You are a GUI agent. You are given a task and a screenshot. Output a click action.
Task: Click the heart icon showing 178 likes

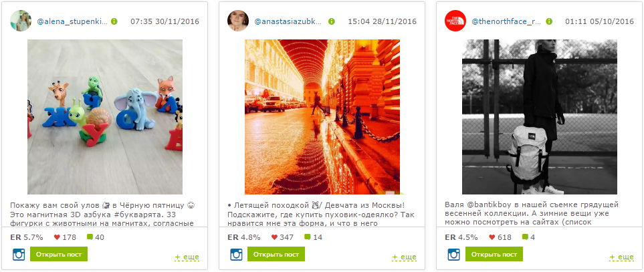click(57, 237)
